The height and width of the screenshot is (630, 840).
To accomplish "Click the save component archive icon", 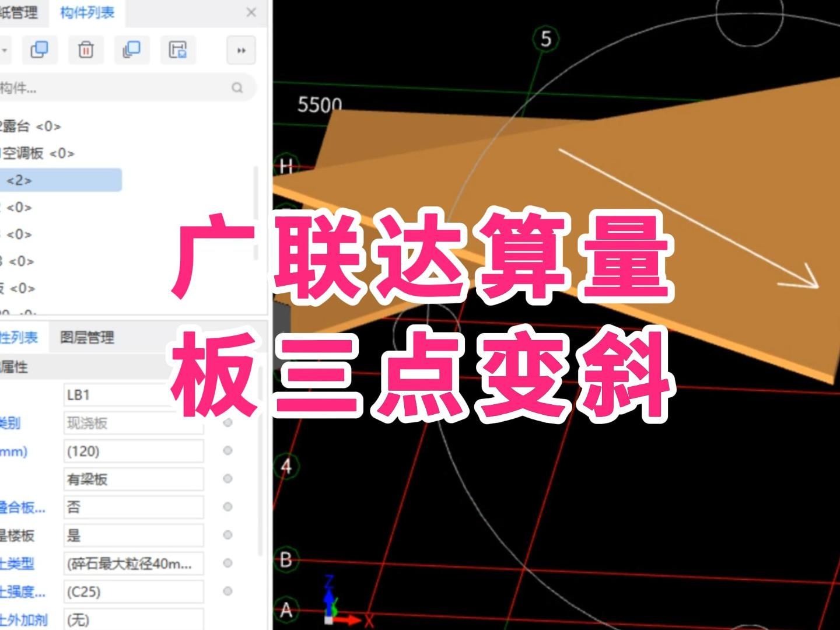I will point(178,50).
